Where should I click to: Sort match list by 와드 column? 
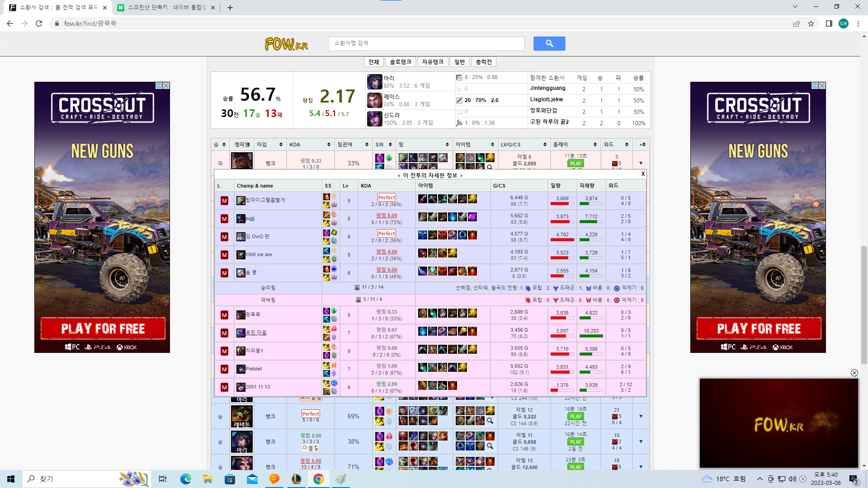616,145
